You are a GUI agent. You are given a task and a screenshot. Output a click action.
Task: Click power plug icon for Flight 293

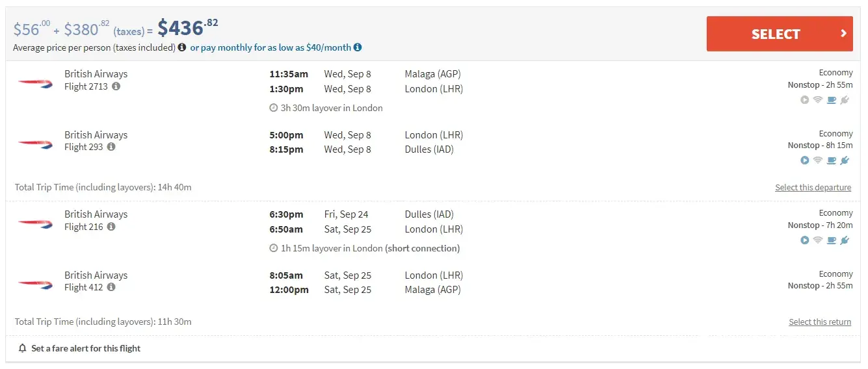(845, 160)
